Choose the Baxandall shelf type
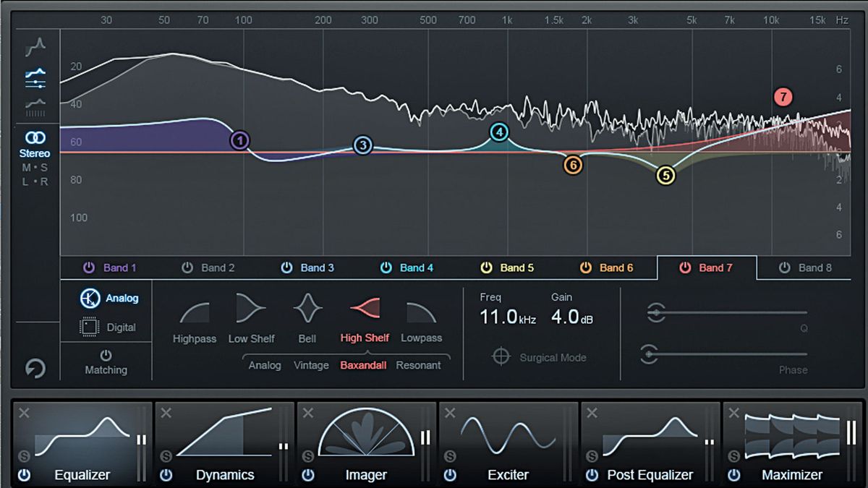The image size is (868, 488). 365,365
